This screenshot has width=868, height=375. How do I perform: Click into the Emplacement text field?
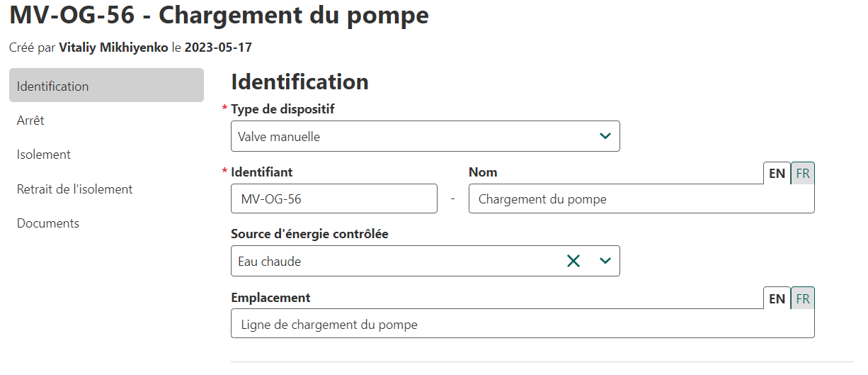tap(522, 325)
